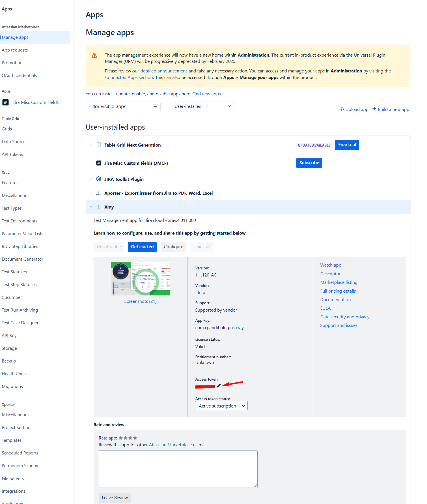The image size is (427, 504).
Task: Open Xray Features settings
Action: (10, 183)
